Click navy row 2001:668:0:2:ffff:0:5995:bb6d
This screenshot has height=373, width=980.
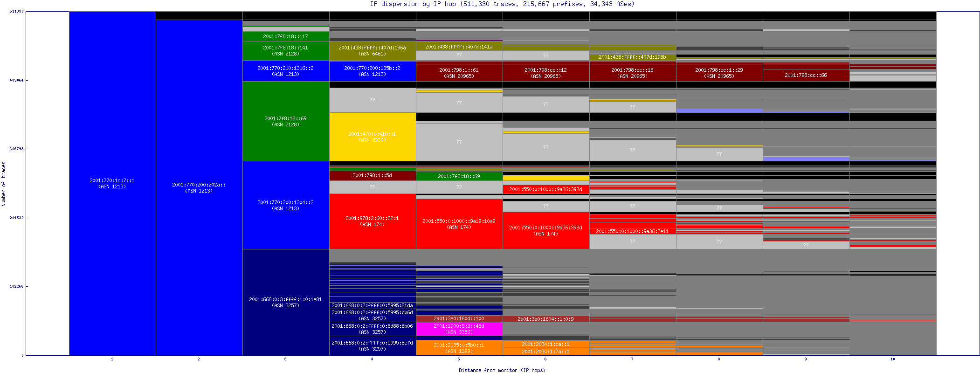[373, 316]
